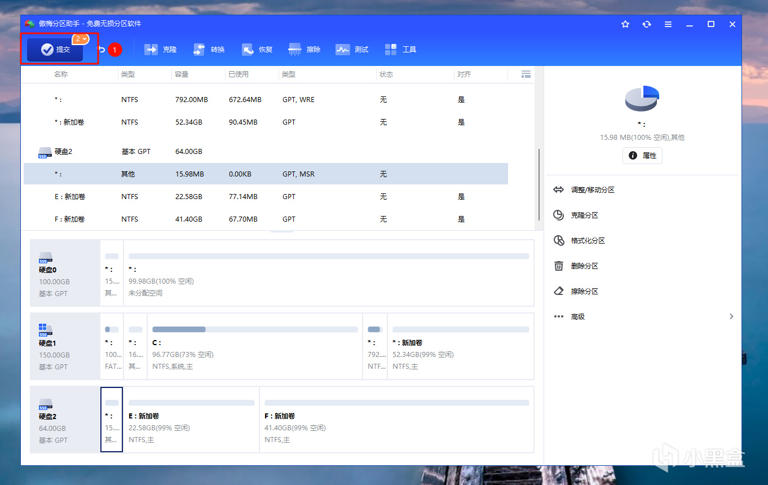Click the refresh icon in title bar
The width and height of the screenshot is (768, 485).
point(647,24)
